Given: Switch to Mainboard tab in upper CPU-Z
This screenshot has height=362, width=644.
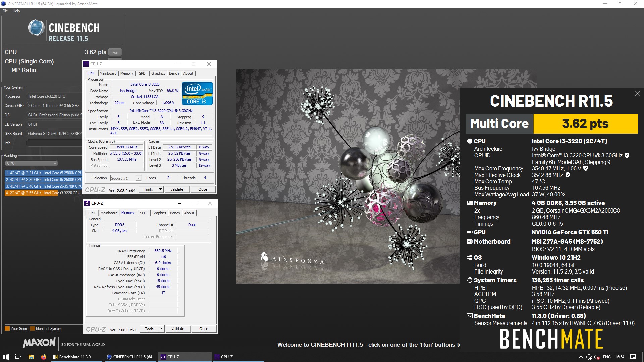Looking at the screenshot, I should click(108, 73).
